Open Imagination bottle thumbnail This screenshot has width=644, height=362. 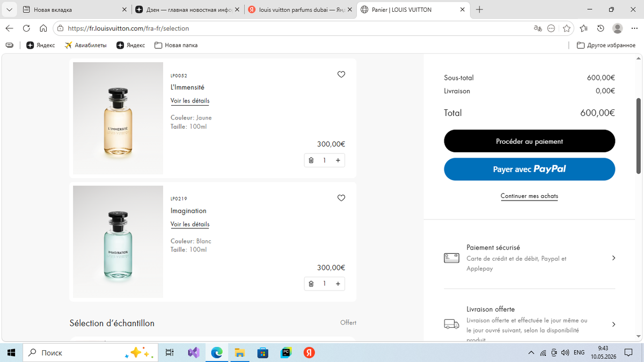(x=118, y=241)
